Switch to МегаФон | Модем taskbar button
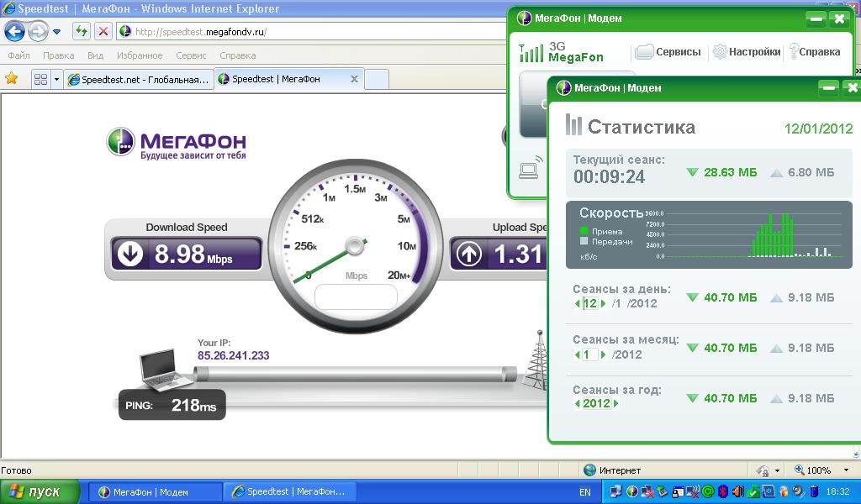The width and height of the screenshot is (861, 504). [155, 492]
